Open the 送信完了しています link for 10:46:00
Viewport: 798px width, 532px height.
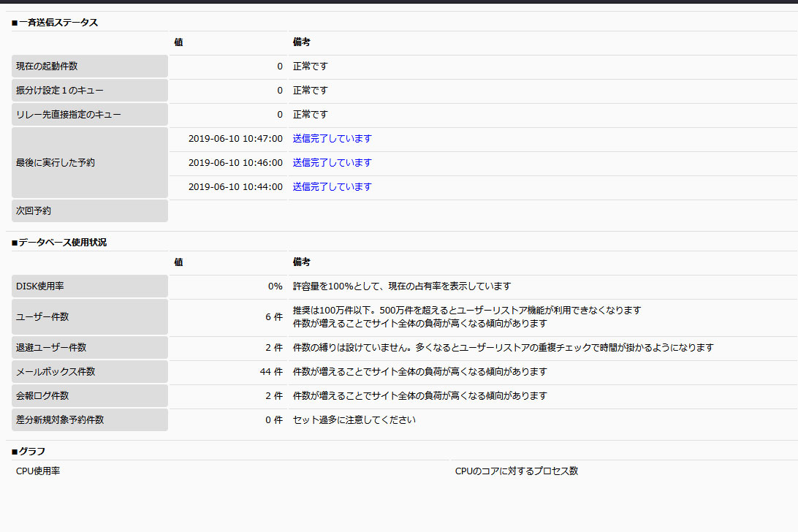[332, 163]
